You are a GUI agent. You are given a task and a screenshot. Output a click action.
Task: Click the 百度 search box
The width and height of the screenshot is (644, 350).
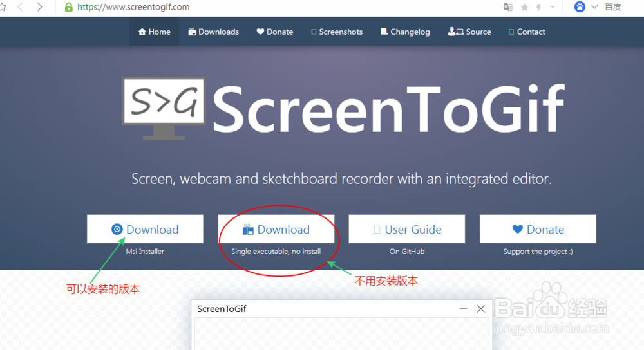pos(613,7)
